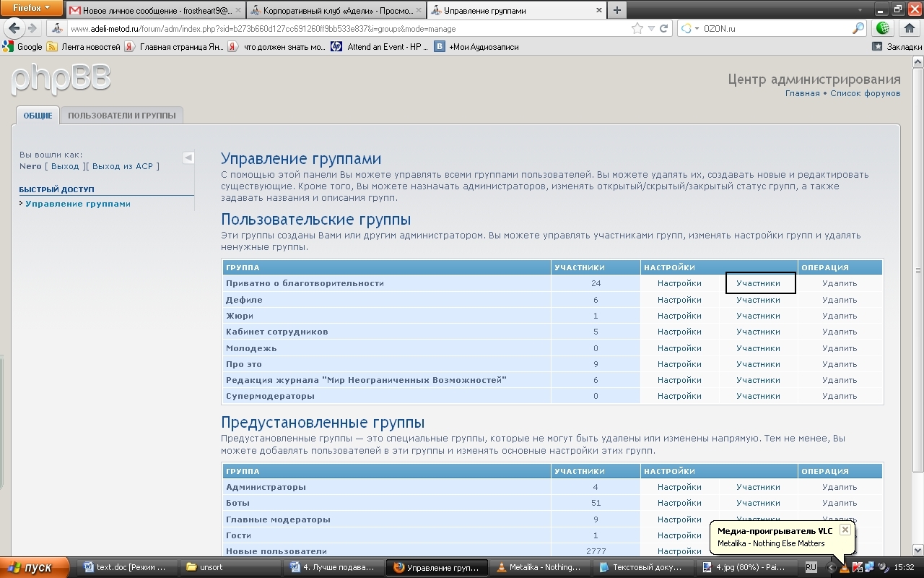This screenshot has height=578, width=924.
Task: Switch to the text.doc taskbar window
Action: click(128, 568)
